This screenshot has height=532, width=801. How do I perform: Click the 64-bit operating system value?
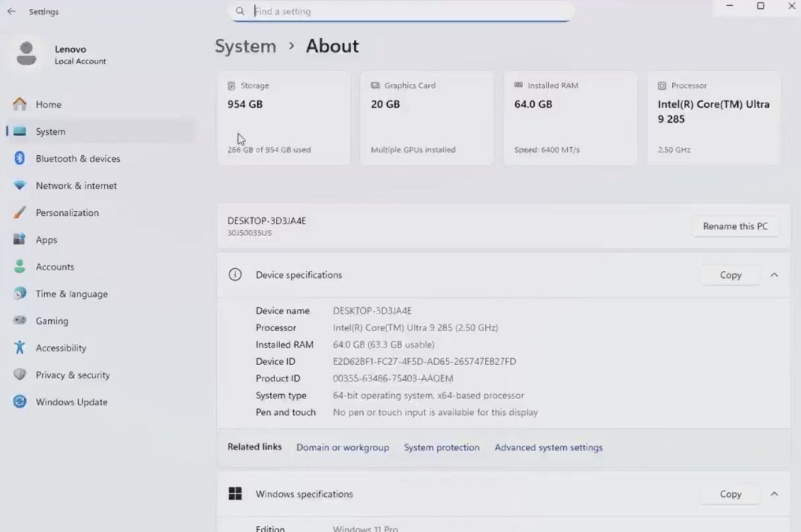(428, 395)
